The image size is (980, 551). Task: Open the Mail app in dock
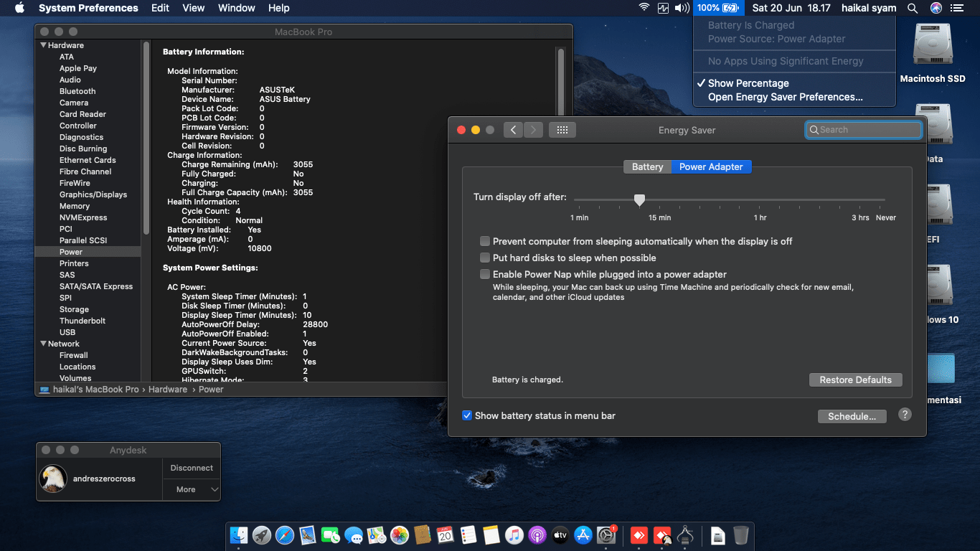pyautogui.click(x=308, y=535)
